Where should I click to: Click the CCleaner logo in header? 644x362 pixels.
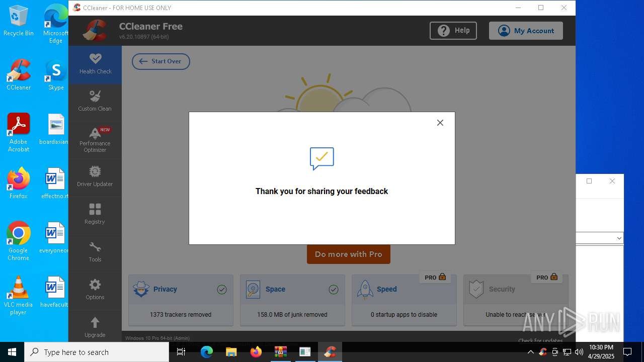click(95, 31)
